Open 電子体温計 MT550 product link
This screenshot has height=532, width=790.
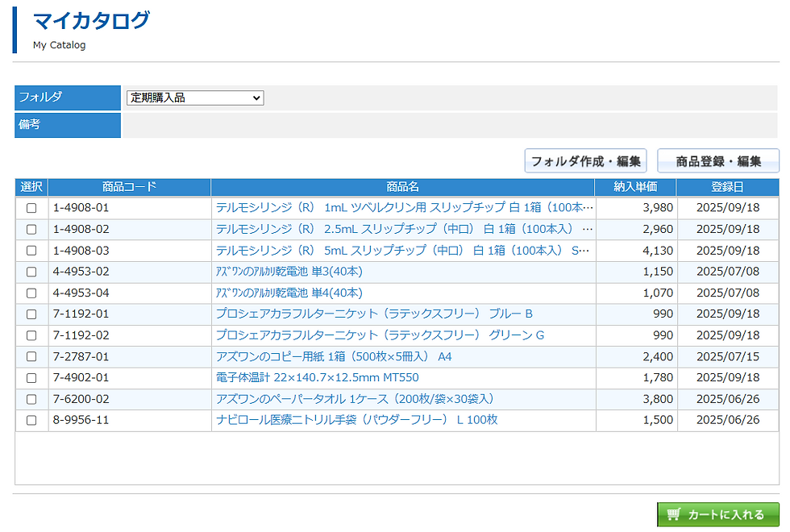point(317,377)
